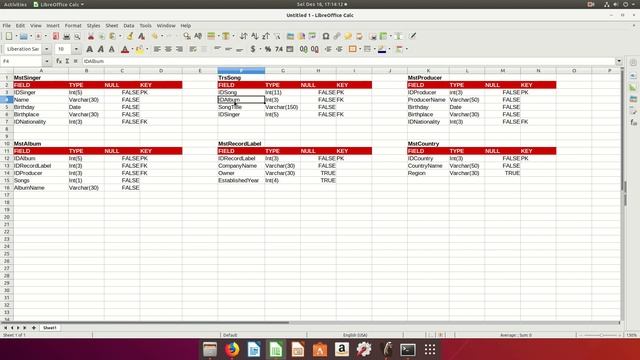Click the formula input line

[348, 61]
